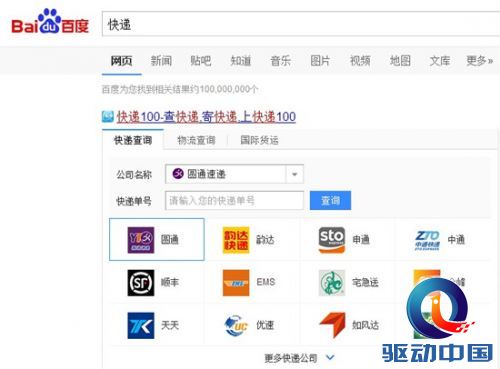Switch to the 新闻 tab
Viewport: 500px width, 369px height.
pos(161,61)
